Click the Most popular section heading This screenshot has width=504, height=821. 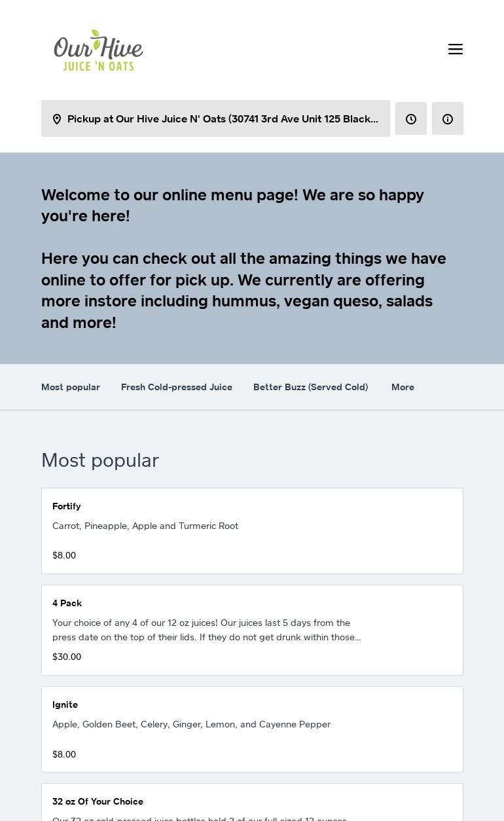100,461
